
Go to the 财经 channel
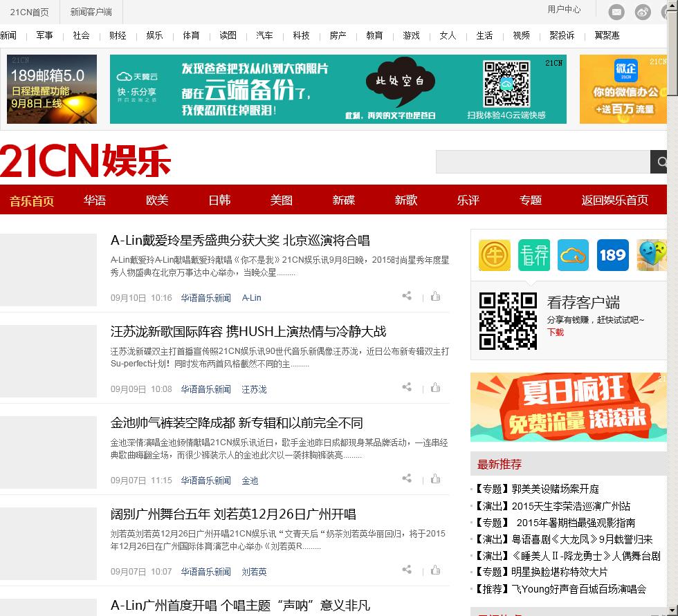tap(118, 35)
